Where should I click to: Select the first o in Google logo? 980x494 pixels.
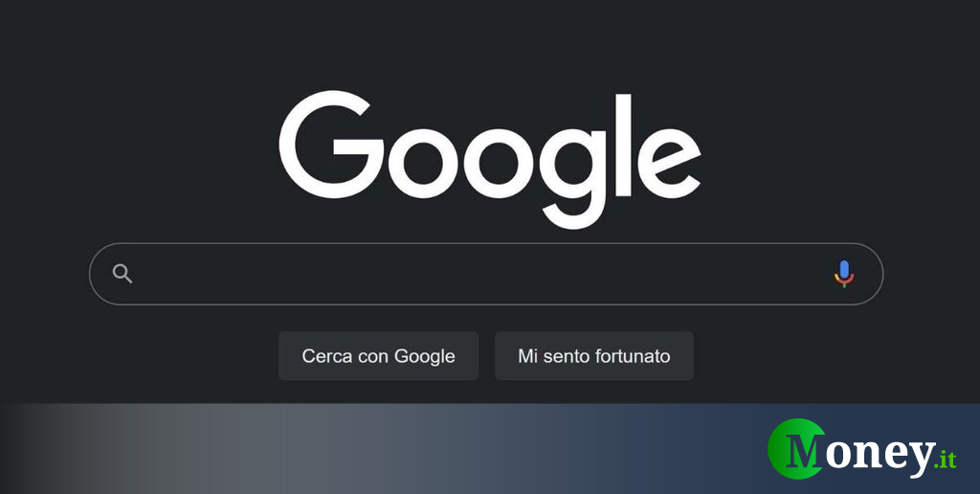[424, 163]
